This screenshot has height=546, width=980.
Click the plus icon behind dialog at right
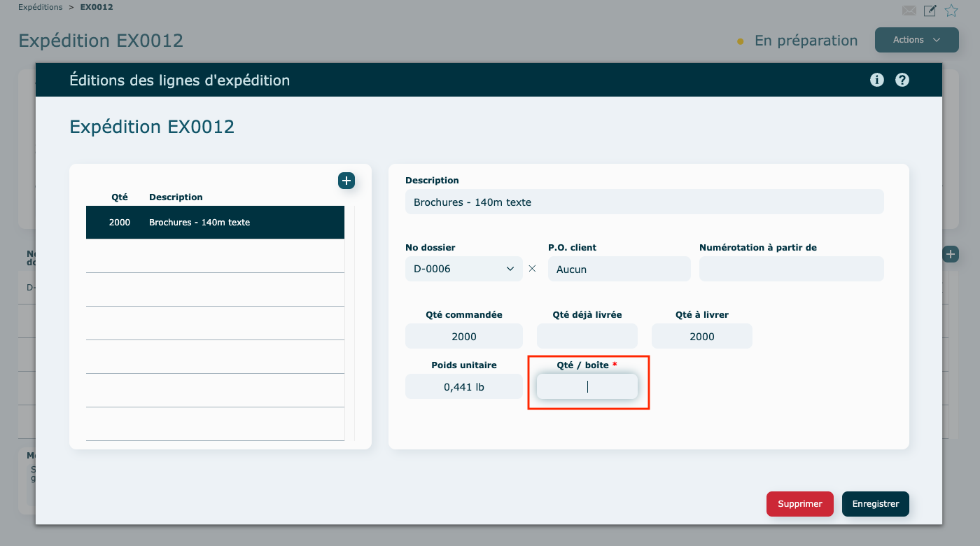[950, 254]
